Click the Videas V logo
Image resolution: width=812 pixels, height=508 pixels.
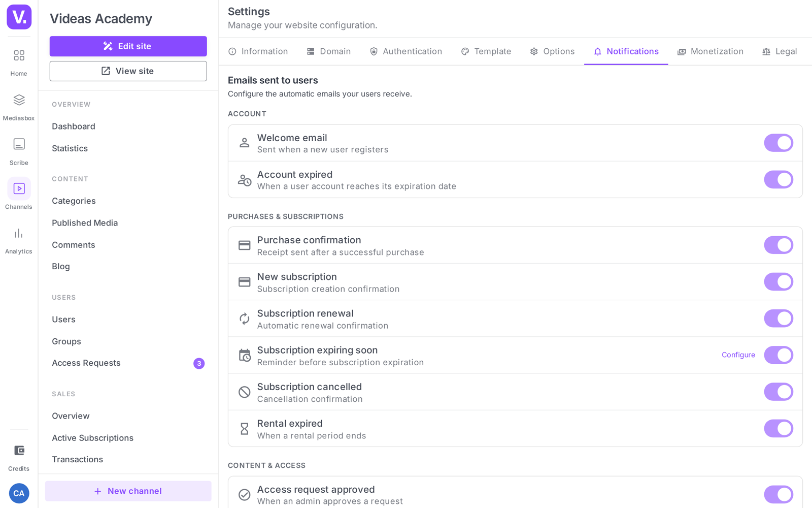(19, 17)
